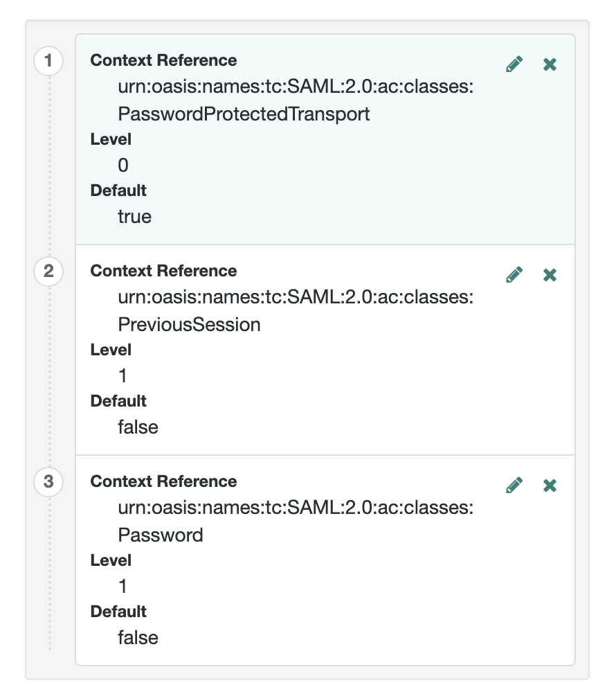Edit the PreviousSession context reference
Screen dimensions: 616x694
pos(514,274)
